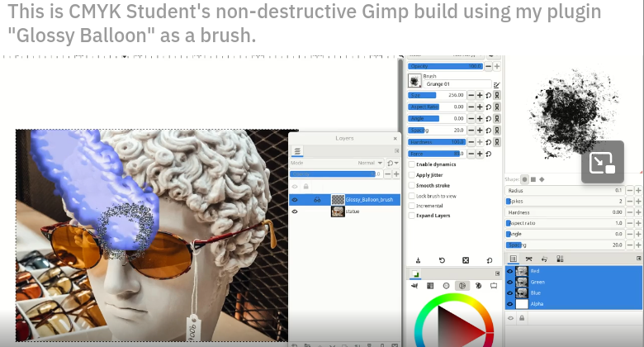This screenshot has width=644, height=347.
Task: Reset tool options to defaults icon
Action: pos(489,260)
